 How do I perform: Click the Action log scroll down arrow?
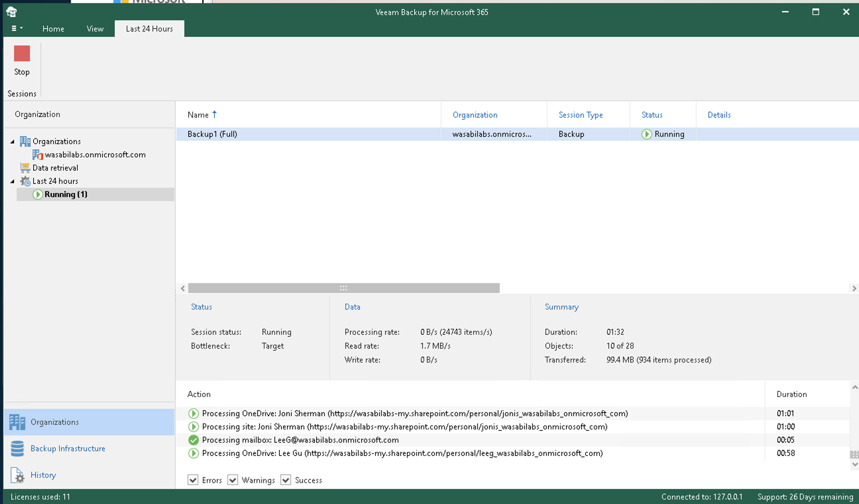pyautogui.click(x=855, y=464)
